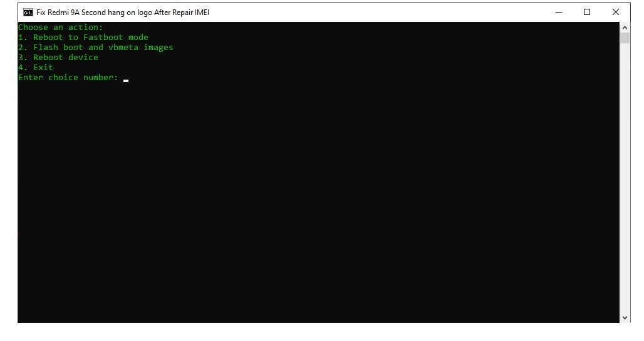Click the scrollbar up arrow
This screenshot has height=341, width=644.
[x=625, y=28]
